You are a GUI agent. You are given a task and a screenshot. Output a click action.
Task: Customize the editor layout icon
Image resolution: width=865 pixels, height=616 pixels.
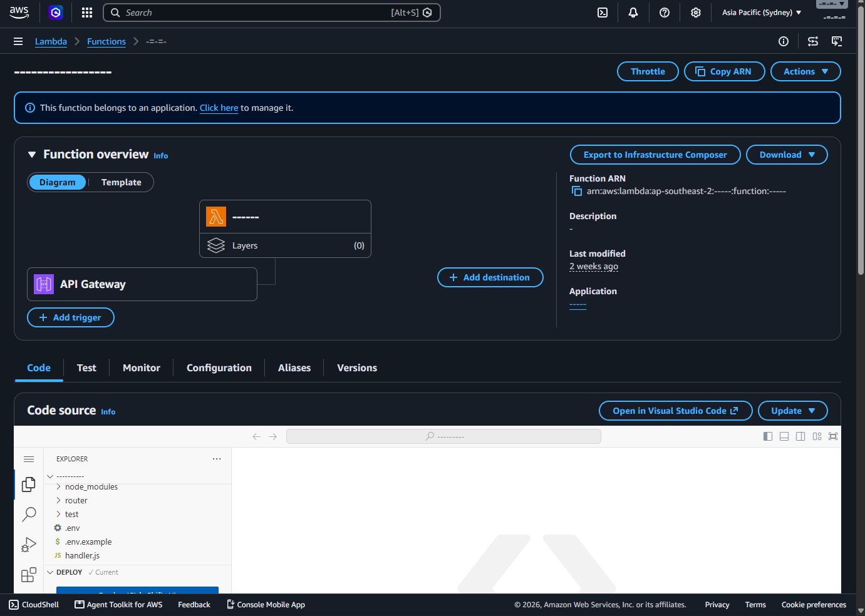point(817,436)
